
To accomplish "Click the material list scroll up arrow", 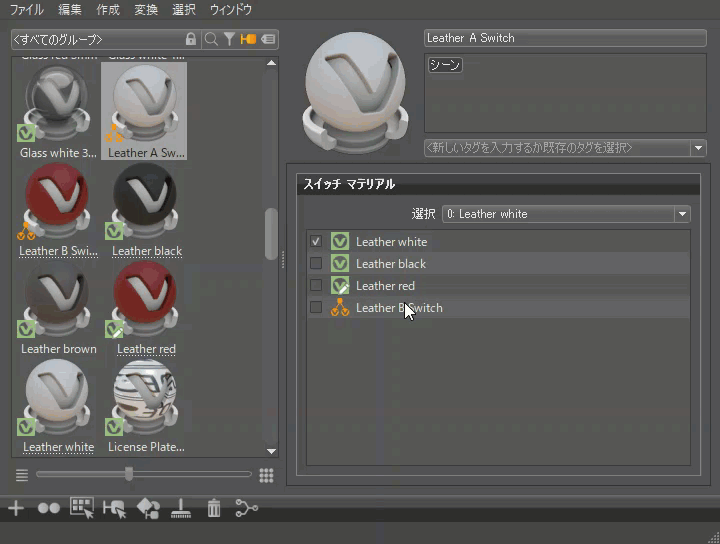I will click(x=271, y=63).
